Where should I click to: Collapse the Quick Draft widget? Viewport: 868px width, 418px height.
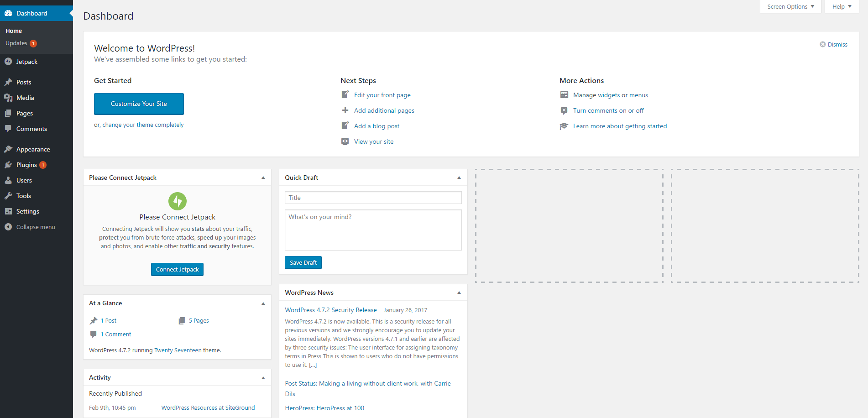click(459, 178)
